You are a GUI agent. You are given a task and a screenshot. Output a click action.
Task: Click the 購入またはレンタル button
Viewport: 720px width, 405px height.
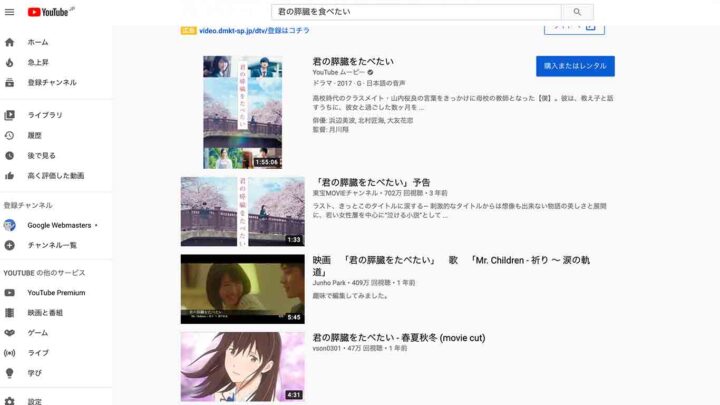[575, 66]
